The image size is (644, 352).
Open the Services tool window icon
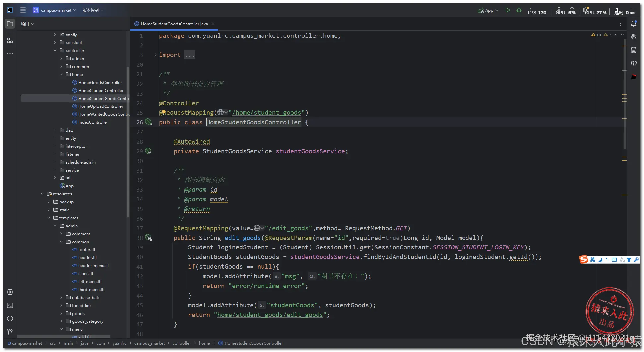coord(10,292)
